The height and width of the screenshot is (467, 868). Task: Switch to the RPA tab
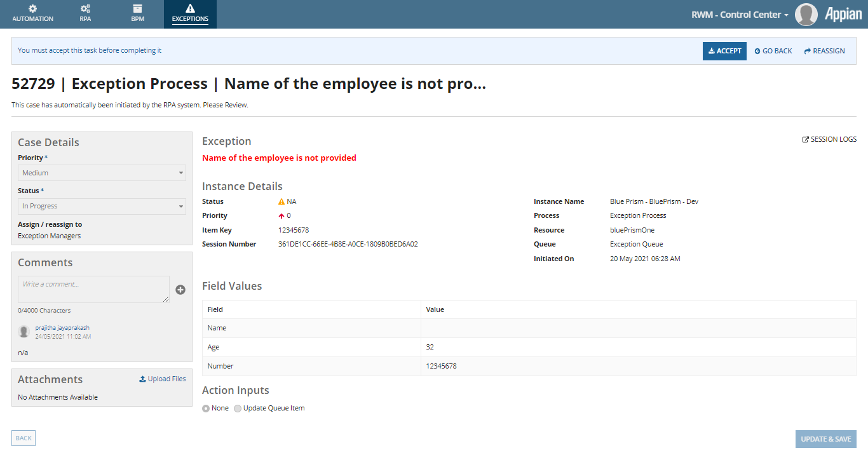pos(85,14)
